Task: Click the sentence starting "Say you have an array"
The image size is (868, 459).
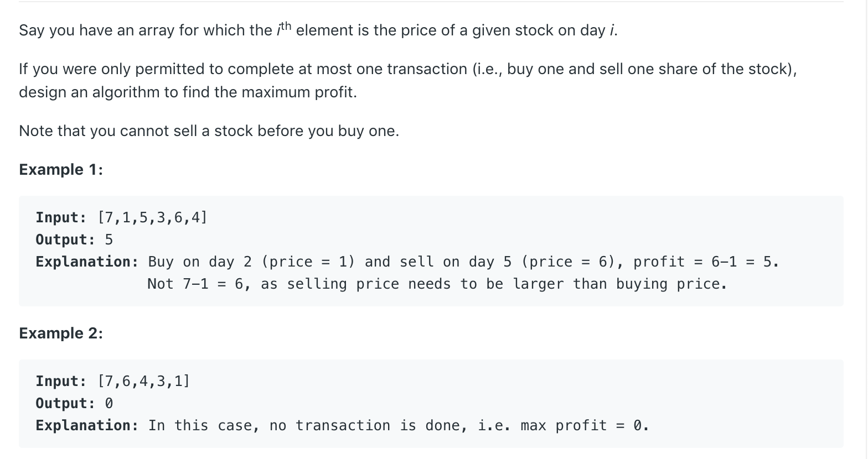Action: [x=318, y=30]
